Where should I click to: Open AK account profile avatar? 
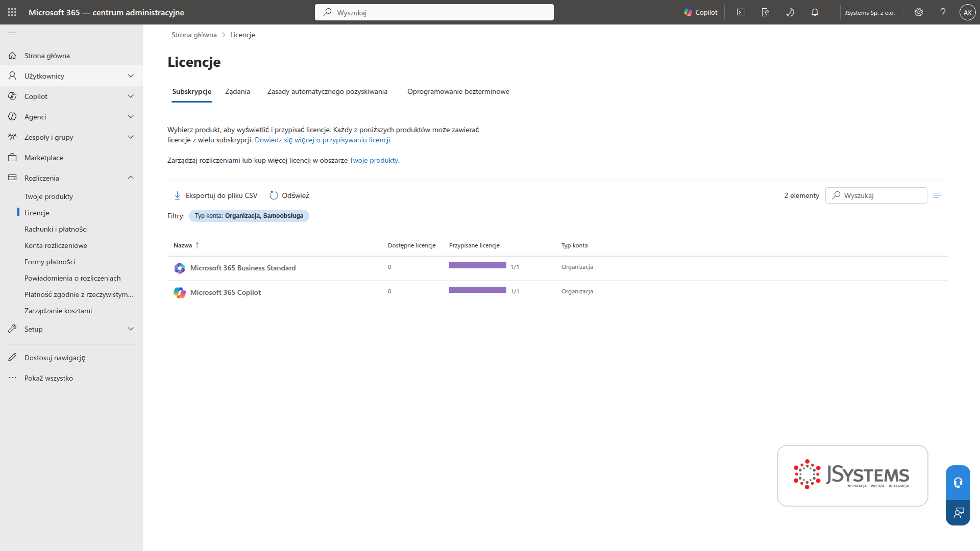(x=967, y=12)
